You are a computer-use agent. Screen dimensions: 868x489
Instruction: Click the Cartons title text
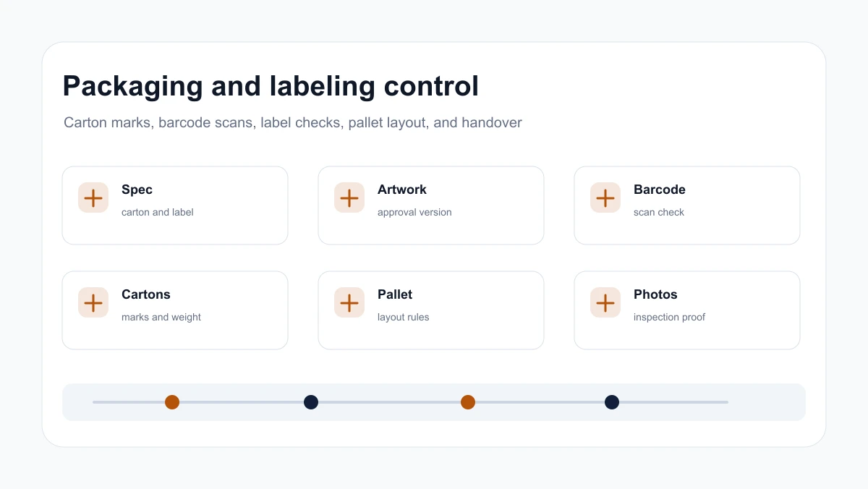tap(146, 294)
